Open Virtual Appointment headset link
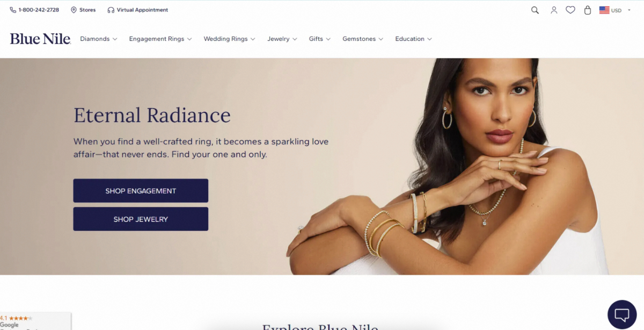Screen dimensions: 644x330 pos(138,10)
